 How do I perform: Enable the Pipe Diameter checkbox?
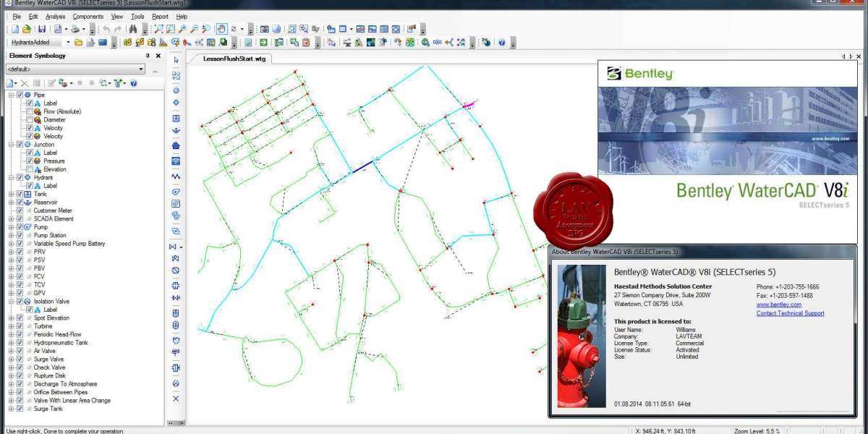[30, 120]
